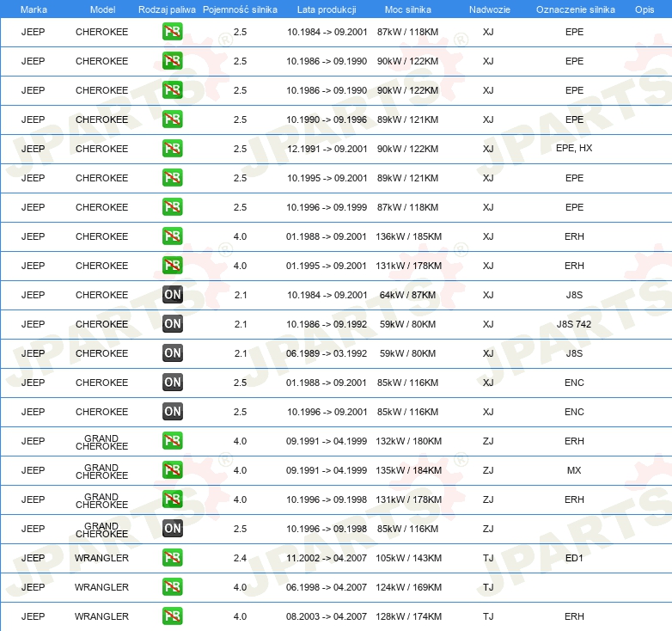Click petrol icon in the MX engine row

172,470
